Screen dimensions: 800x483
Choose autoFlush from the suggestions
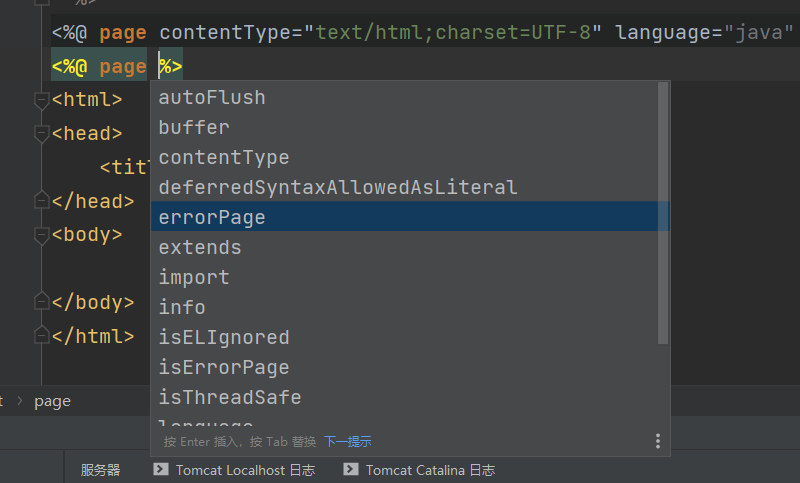(x=212, y=97)
